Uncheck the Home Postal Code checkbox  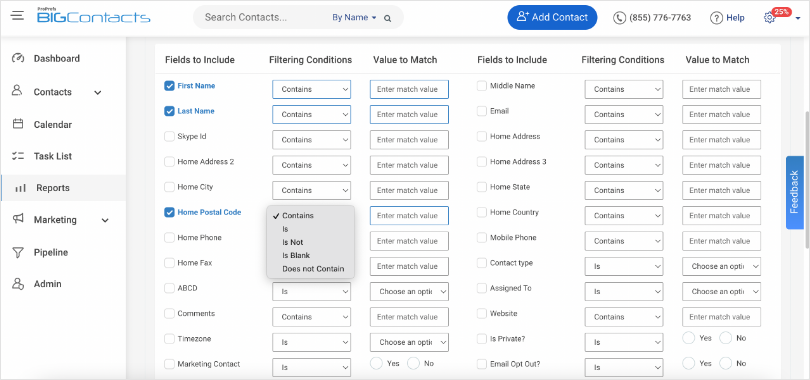tap(169, 212)
